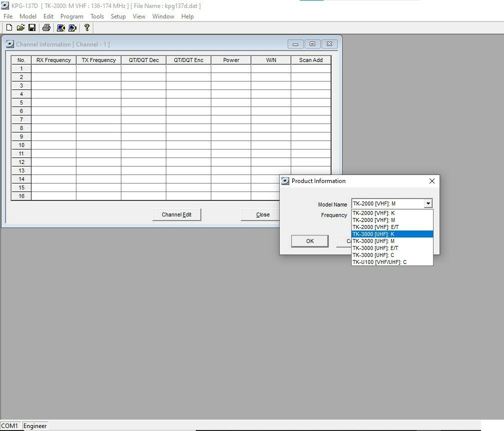Viewport: 504px width, 431px height.
Task: Choose TK-3000 [UHF]: M option
Action: (x=392, y=241)
